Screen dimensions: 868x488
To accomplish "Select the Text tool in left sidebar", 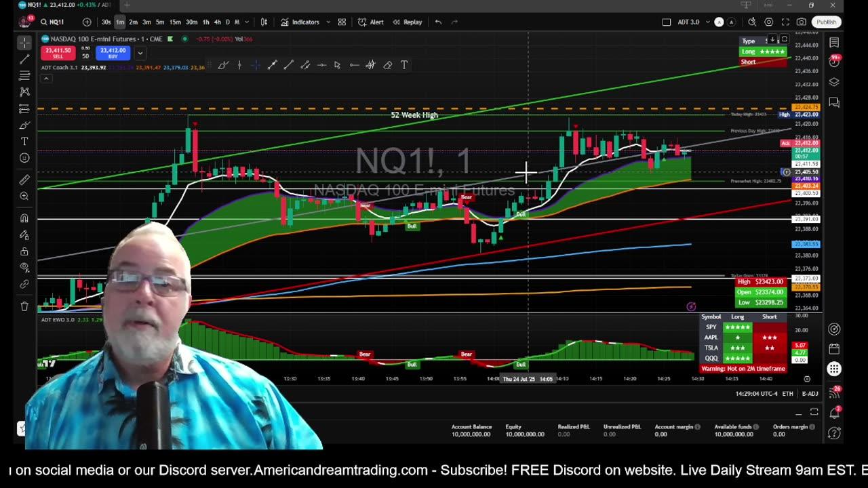I will coord(24,142).
